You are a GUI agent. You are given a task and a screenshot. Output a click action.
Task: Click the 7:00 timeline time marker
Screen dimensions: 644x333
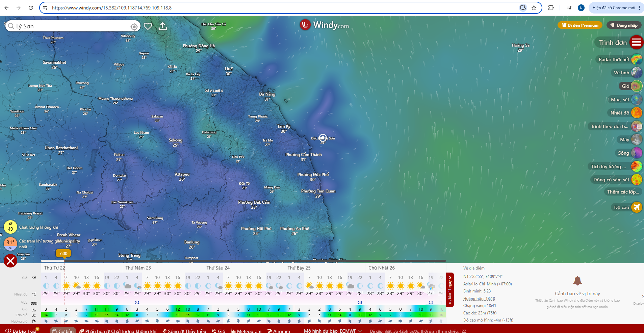pyautogui.click(x=63, y=253)
